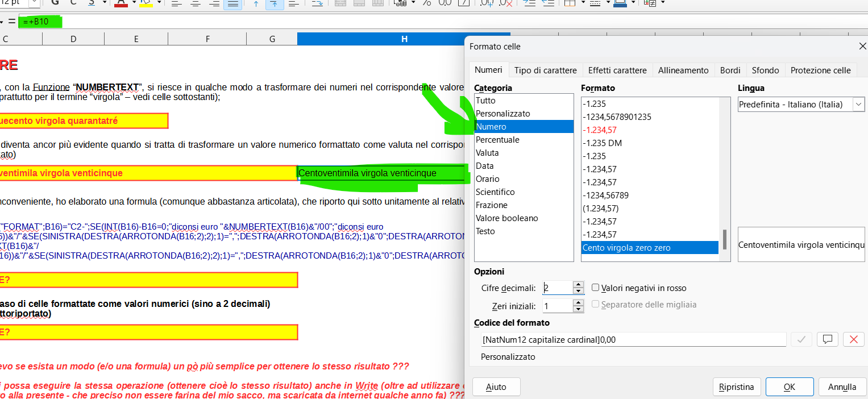Expand the conditional formatting dropdown

click(x=663, y=3)
